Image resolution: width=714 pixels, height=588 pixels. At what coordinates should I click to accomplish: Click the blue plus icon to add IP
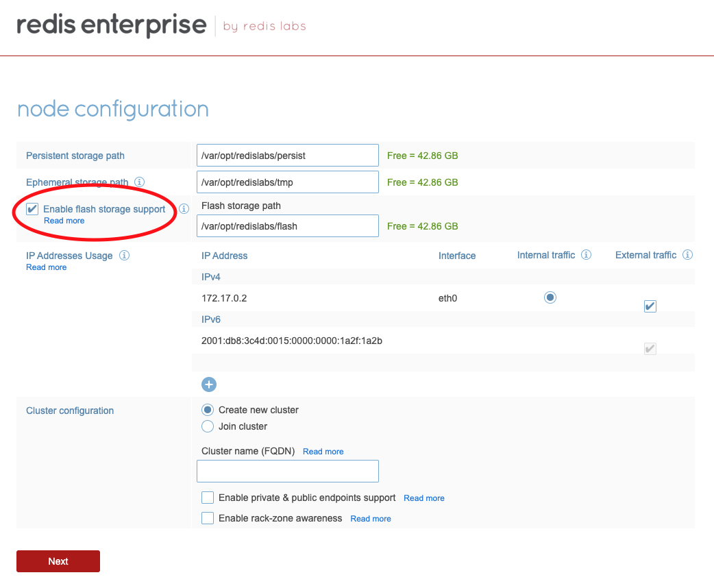[x=209, y=384]
